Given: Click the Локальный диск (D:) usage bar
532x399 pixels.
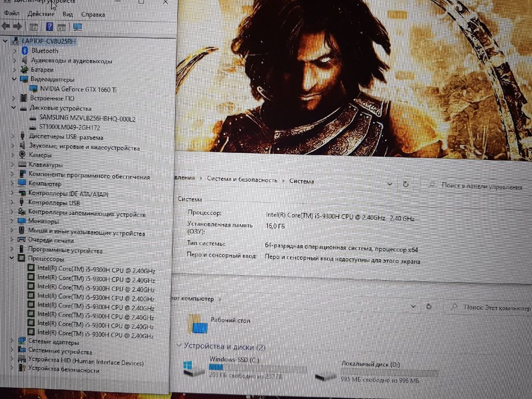Looking at the screenshot, I should click(390, 373).
